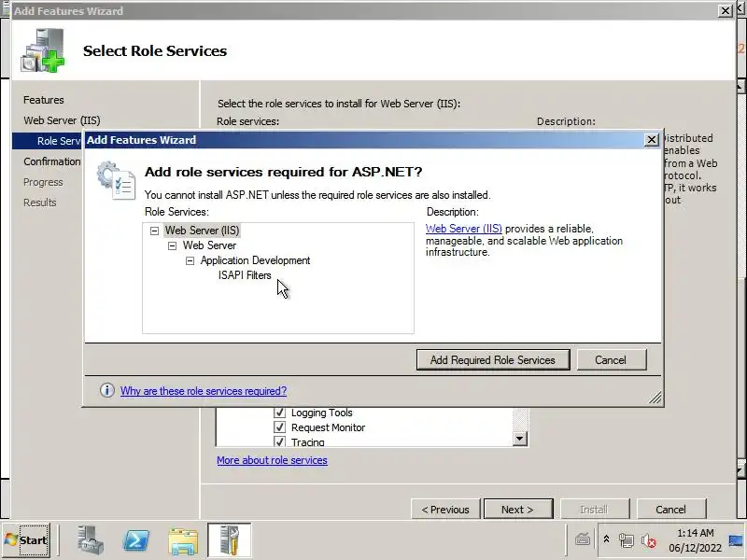This screenshot has width=747, height=560.
Task: Select ISAPI Filters tree item
Action: point(245,275)
